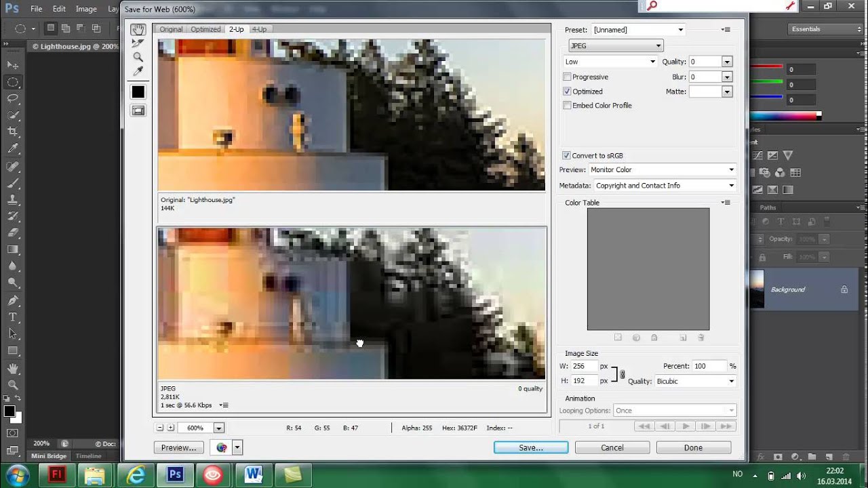The width and height of the screenshot is (868, 488).
Task: Switch to the 2-Up tab
Action: pyautogui.click(x=236, y=29)
